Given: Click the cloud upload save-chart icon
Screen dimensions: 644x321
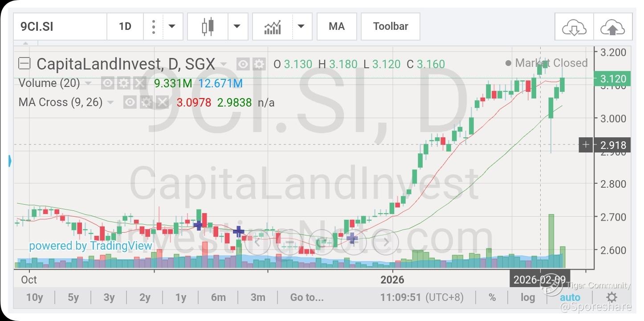Looking at the screenshot, I should click(x=613, y=28).
